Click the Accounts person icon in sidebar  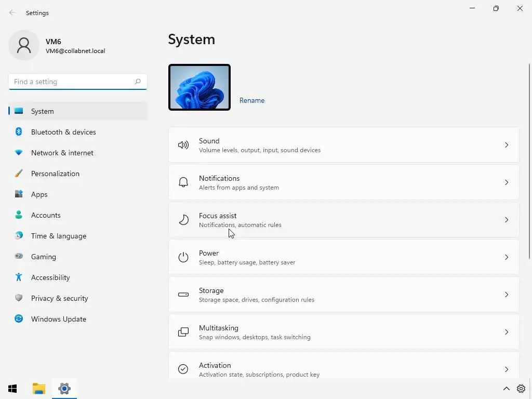click(x=19, y=215)
